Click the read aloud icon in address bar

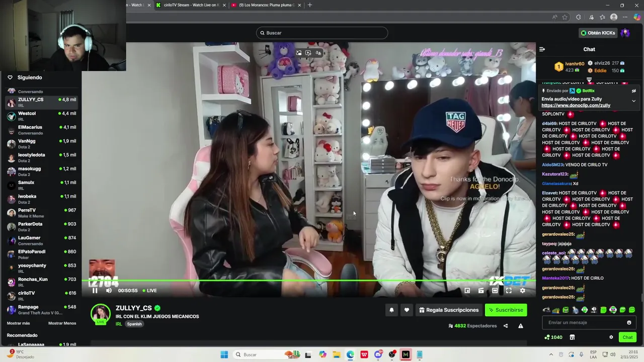click(554, 17)
